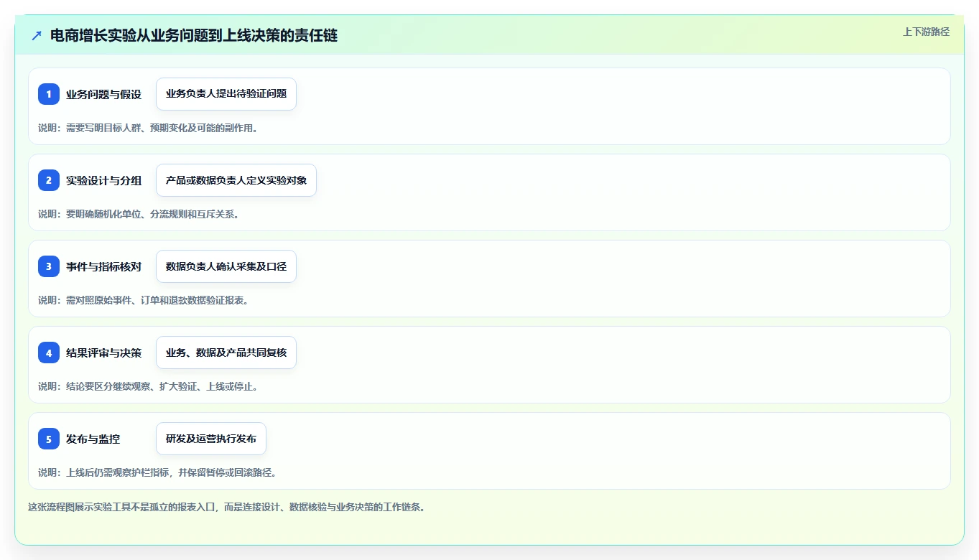Select the 产品或数据负责人定义实验对象 chip

point(236,180)
